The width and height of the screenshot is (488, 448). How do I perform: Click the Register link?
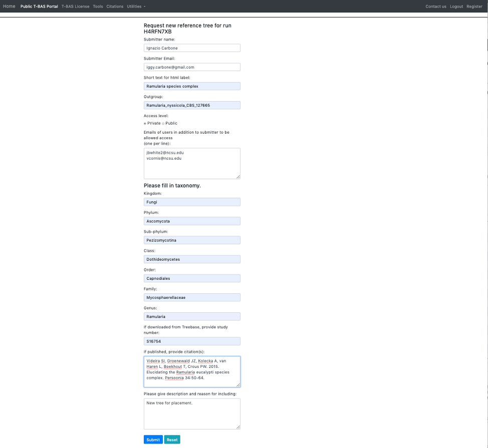474,7
